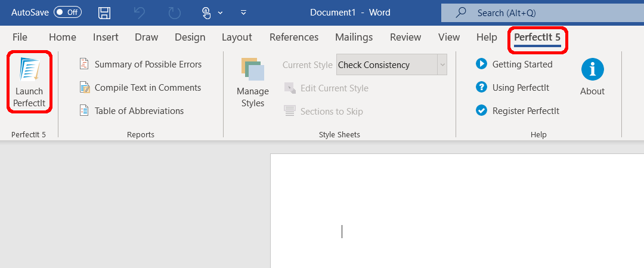
Task: Open Customize Quick Access Toolbar menu
Action: pos(243,13)
